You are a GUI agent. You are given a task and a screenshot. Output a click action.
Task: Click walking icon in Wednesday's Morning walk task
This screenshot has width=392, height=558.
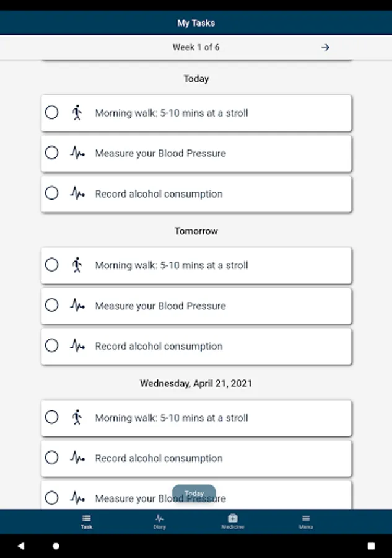click(77, 418)
